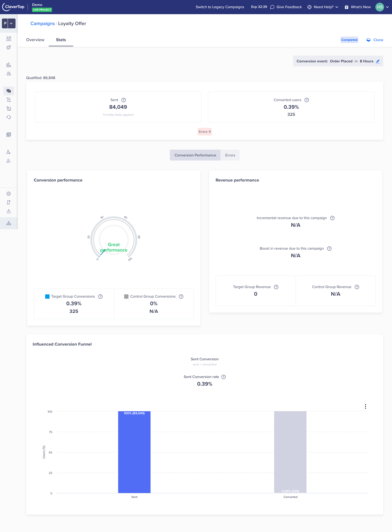Open funnel chart three-dot options menu
The height and width of the screenshot is (532, 392).
(365, 406)
